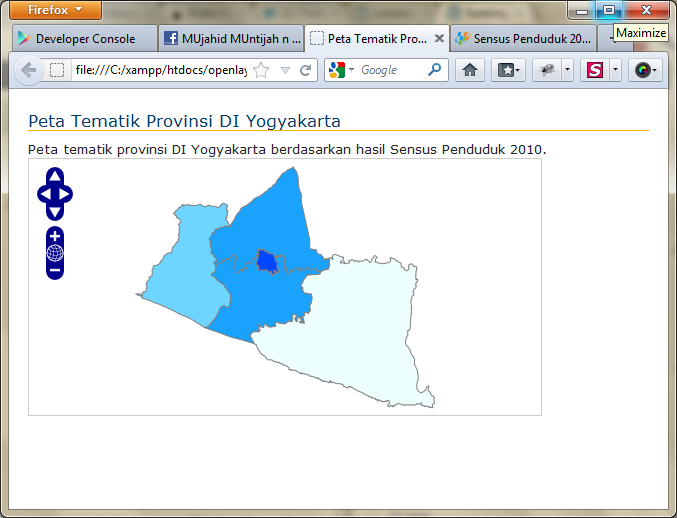The height and width of the screenshot is (518, 677).
Task: Click the Google search magnifier button
Action: pos(434,70)
